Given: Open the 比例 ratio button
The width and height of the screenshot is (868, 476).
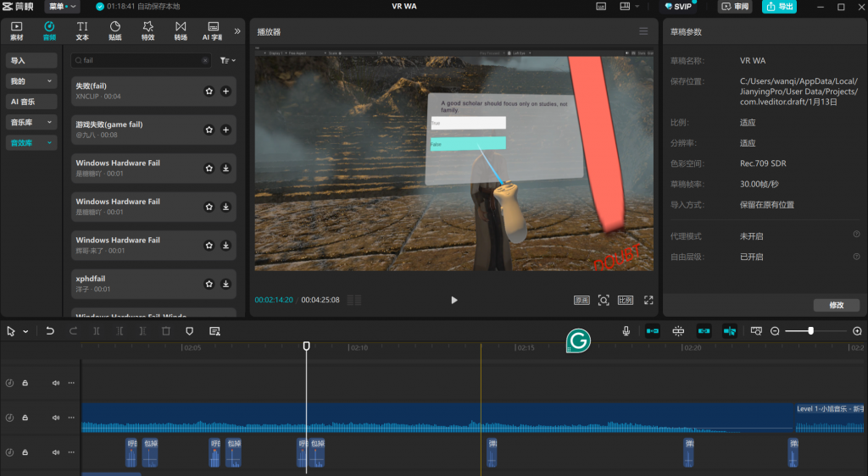Looking at the screenshot, I should (626, 300).
